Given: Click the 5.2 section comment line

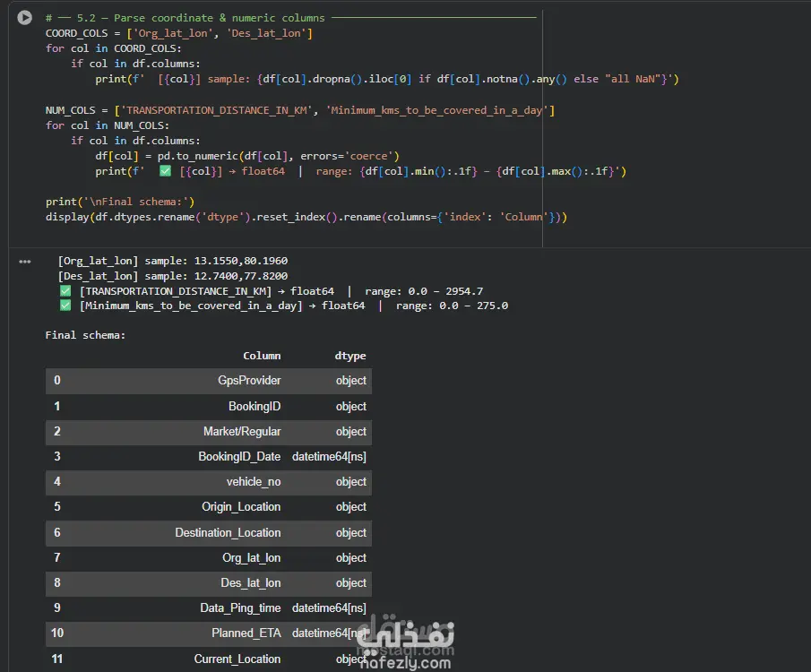Looking at the screenshot, I should tap(290, 18).
